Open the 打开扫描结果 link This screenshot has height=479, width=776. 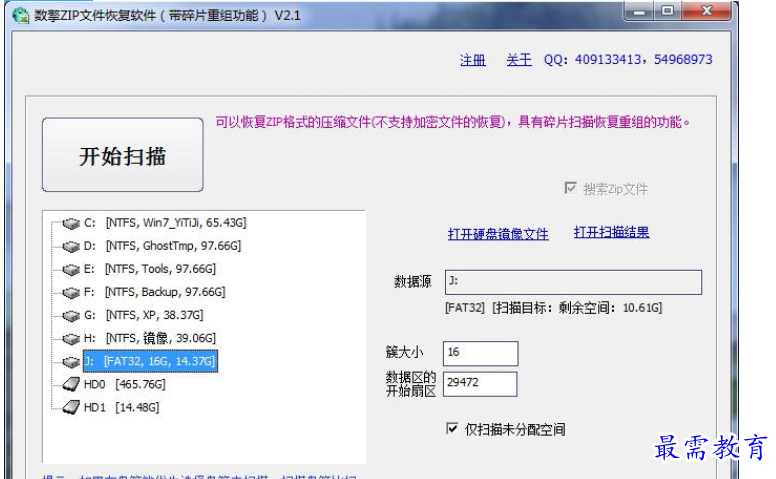click(611, 232)
